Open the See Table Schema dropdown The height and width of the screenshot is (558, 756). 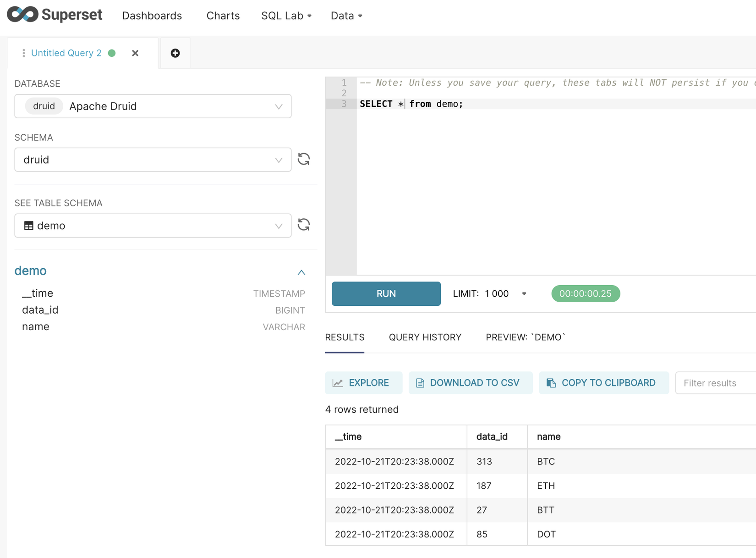click(x=153, y=226)
